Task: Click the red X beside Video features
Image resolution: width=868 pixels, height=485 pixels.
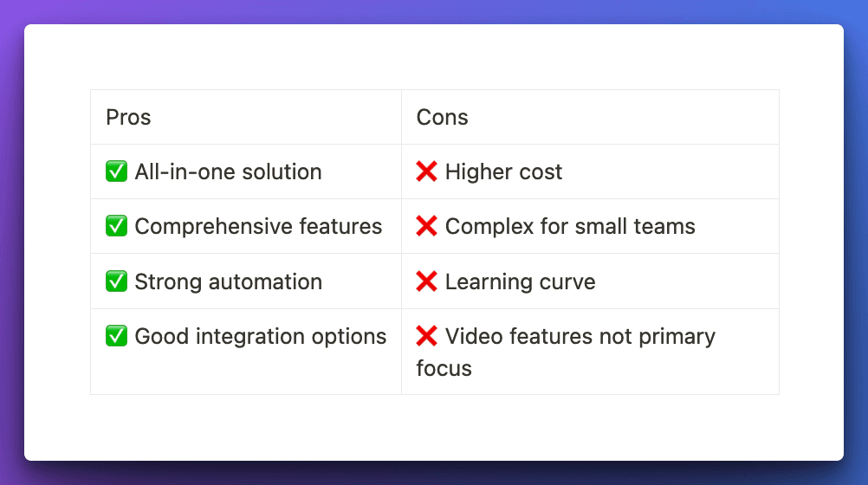Action: pos(426,337)
